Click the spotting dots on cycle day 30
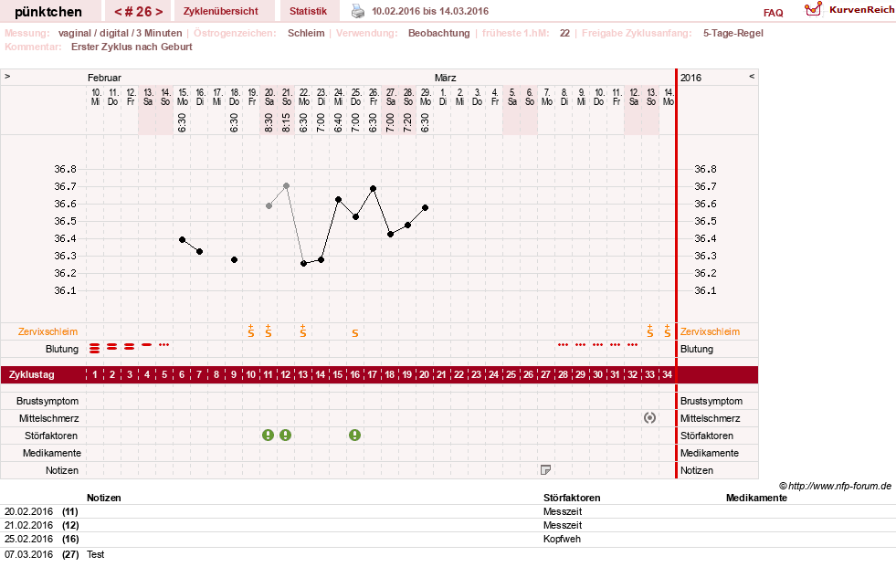Viewport: 896px width, 588px height. (597, 344)
